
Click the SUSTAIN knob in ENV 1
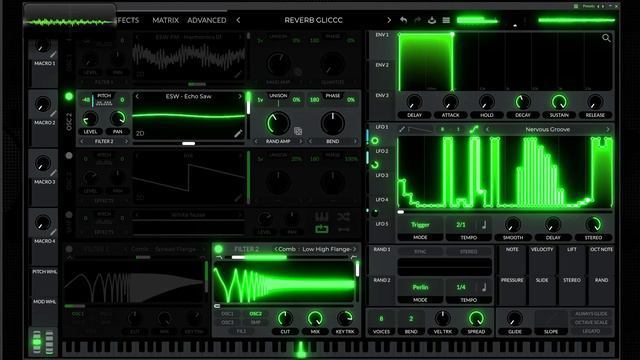559,102
